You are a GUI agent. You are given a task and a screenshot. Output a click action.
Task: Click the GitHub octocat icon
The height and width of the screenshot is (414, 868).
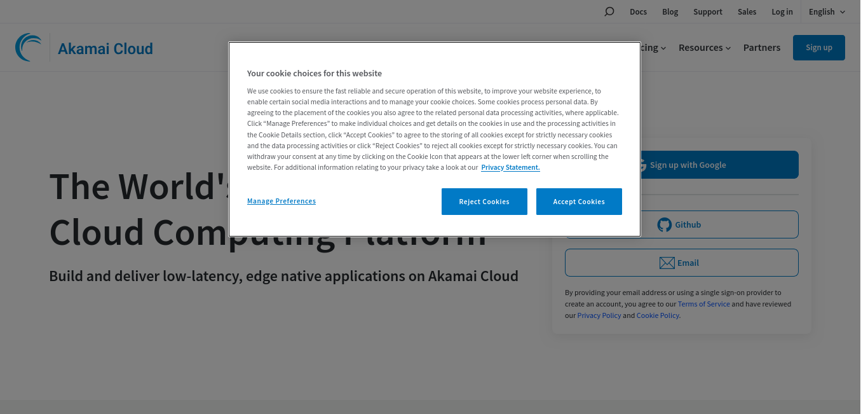(665, 224)
